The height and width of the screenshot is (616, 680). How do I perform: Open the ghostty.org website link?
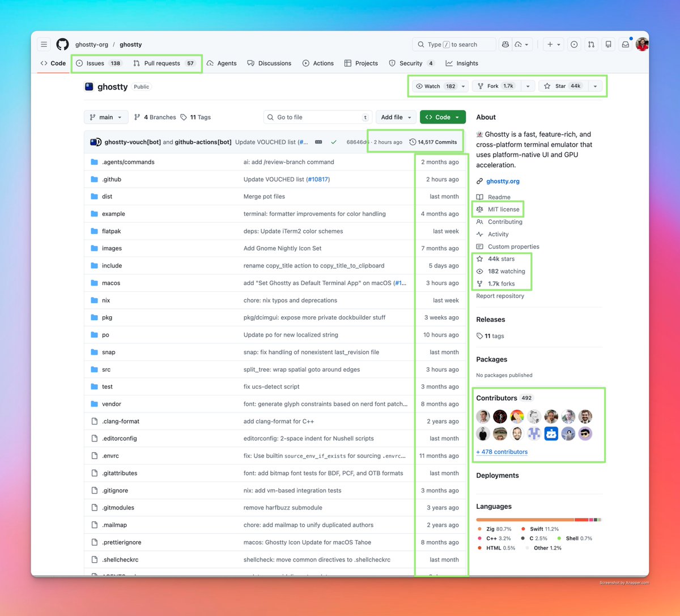[503, 181]
